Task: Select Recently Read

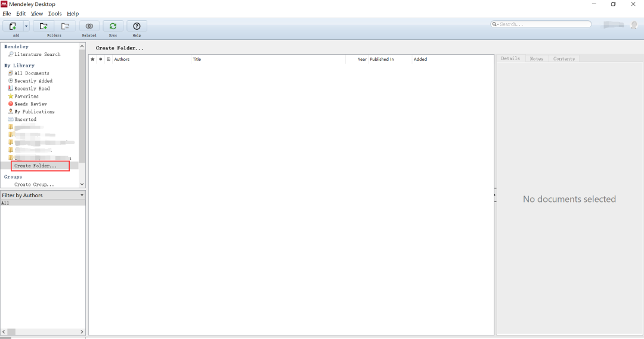Action: coord(32,89)
